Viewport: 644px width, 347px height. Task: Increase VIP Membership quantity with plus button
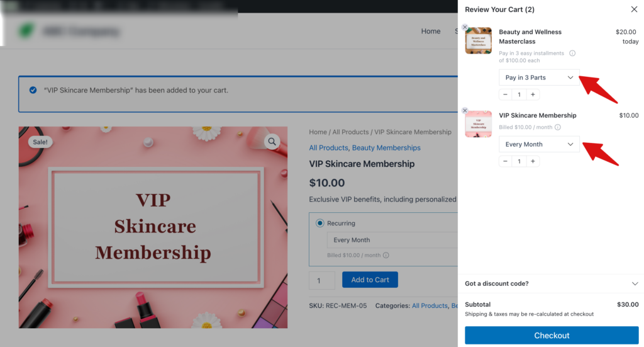point(533,161)
